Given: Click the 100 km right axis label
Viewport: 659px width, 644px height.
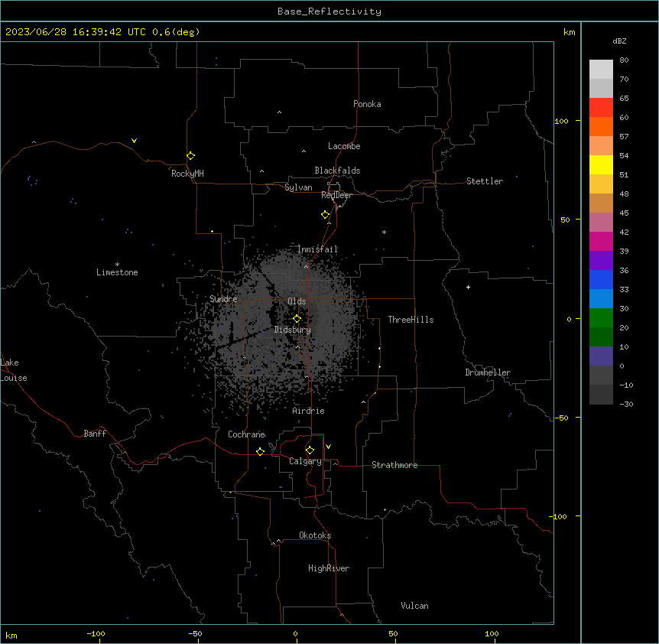Looking at the screenshot, I should [x=561, y=121].
